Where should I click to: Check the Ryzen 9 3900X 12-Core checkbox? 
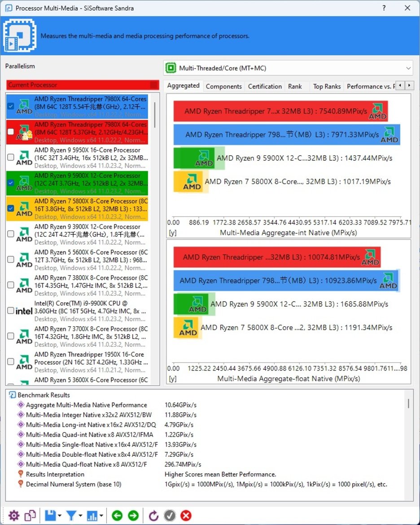click(x=11, y=234)
